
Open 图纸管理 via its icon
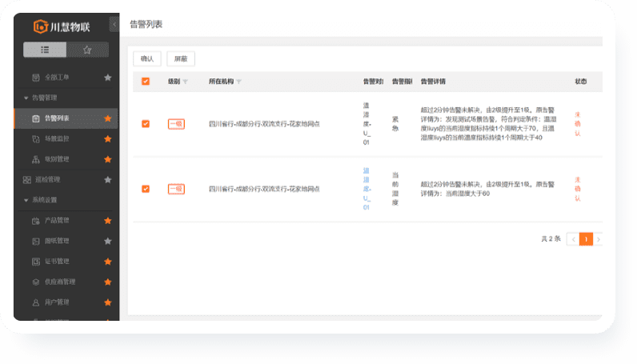[36, 241]
